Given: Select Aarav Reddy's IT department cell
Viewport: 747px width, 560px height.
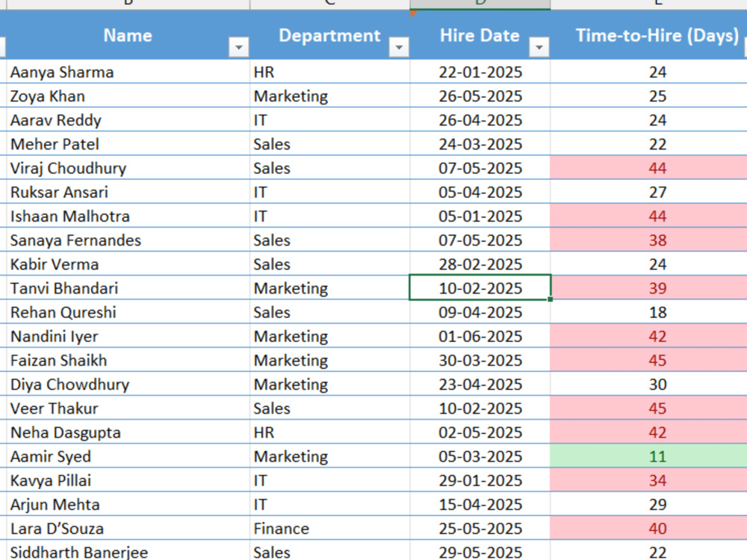Looking at the screenshot, I should tap(329, 120).
